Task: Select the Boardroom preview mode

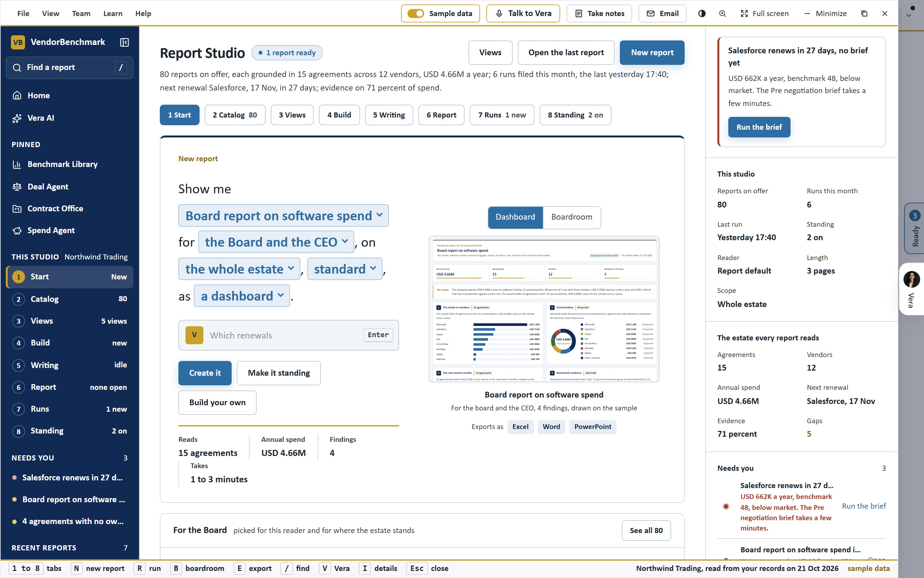Action: [x=572, y=217]
